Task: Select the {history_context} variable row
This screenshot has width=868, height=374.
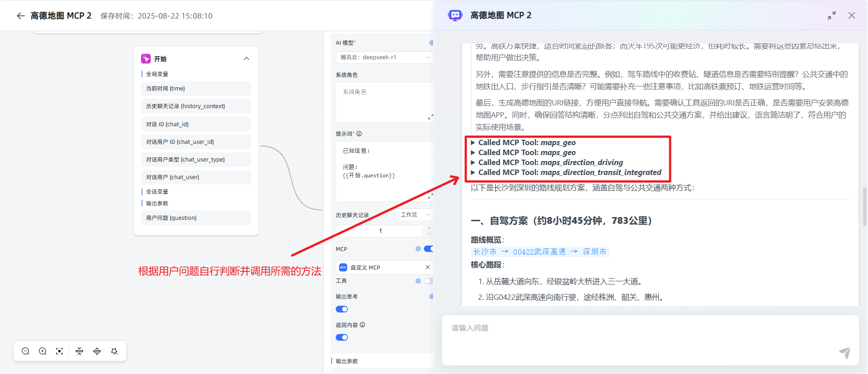Action: click(x=196, y=106)
